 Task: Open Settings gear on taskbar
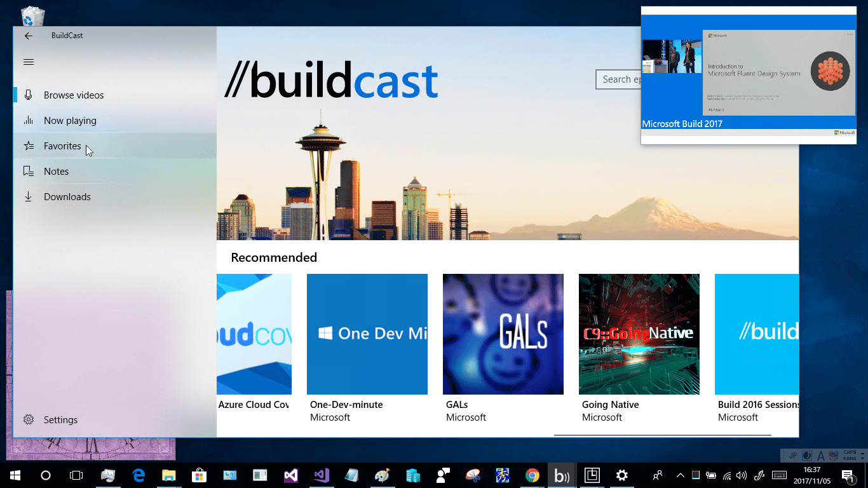[x=622, y=475]
